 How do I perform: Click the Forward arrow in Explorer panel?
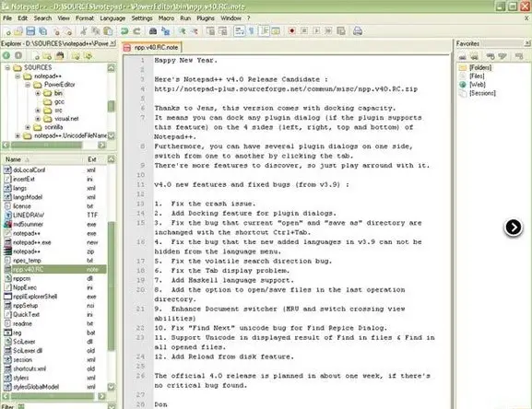coord(18,55)
